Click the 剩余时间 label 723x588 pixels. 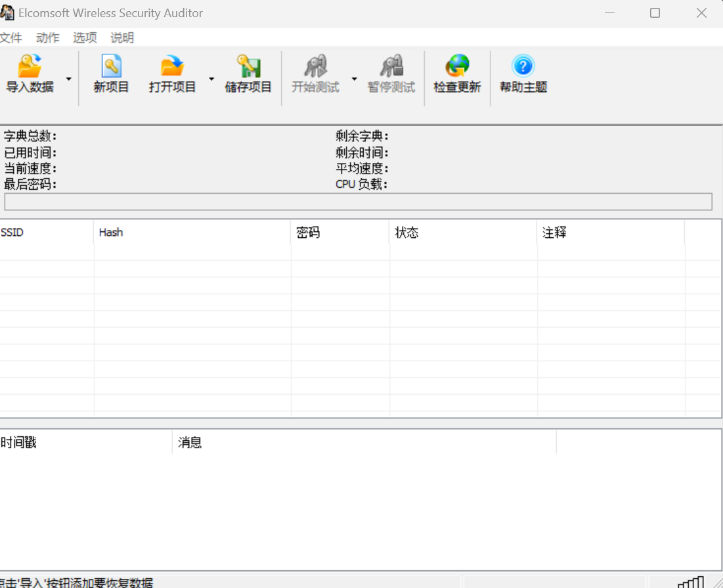[x=362, y=152]
